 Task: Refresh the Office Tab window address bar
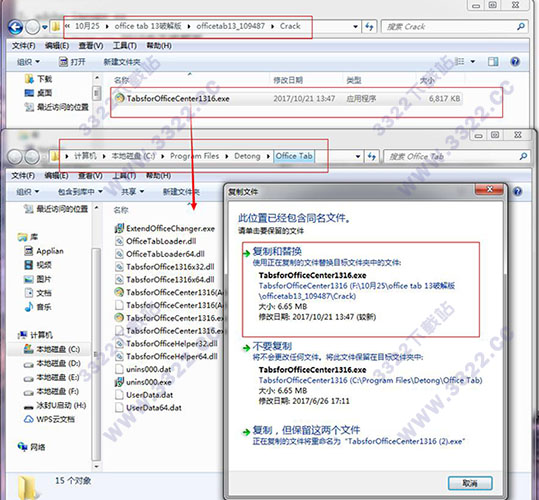coord(372,157)
